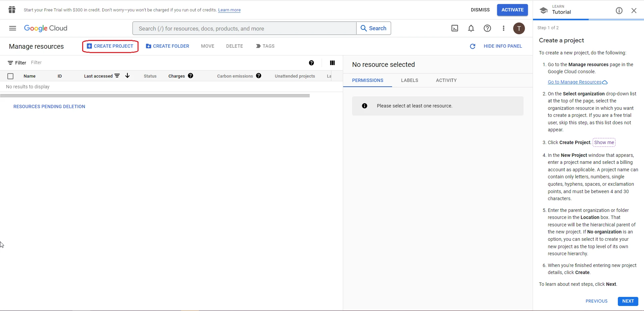Image resolution: width=644 pixels, height=311 pixels.
Task: Click the 'Step 1 of 2' text
Action: coord(548,28)
